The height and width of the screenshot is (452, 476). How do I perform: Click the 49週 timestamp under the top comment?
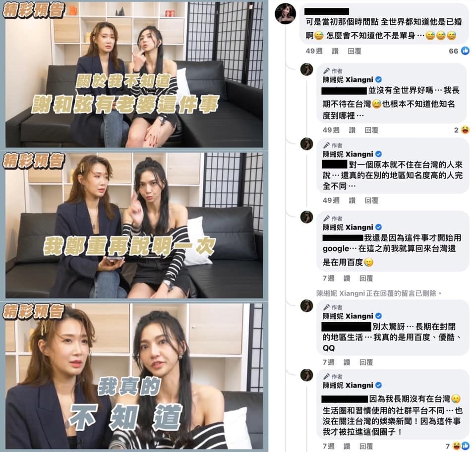pos(314,51)
